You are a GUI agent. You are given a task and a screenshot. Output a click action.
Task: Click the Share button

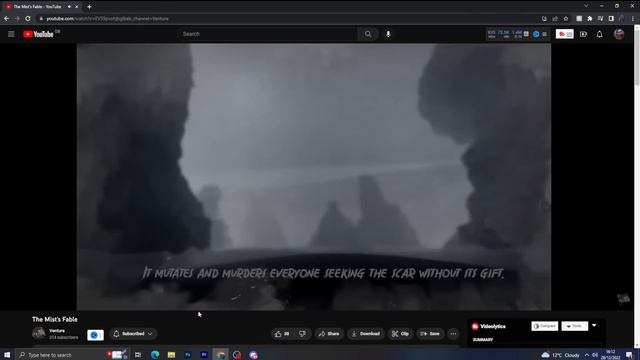pyautogui.click(x=329, y=334)
